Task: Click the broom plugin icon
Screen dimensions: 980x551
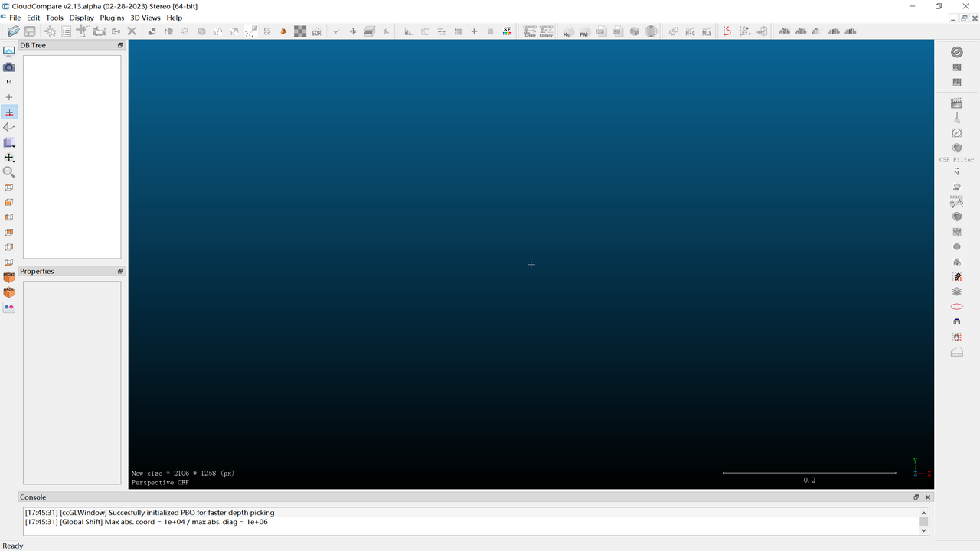Action: click(956, 118)
